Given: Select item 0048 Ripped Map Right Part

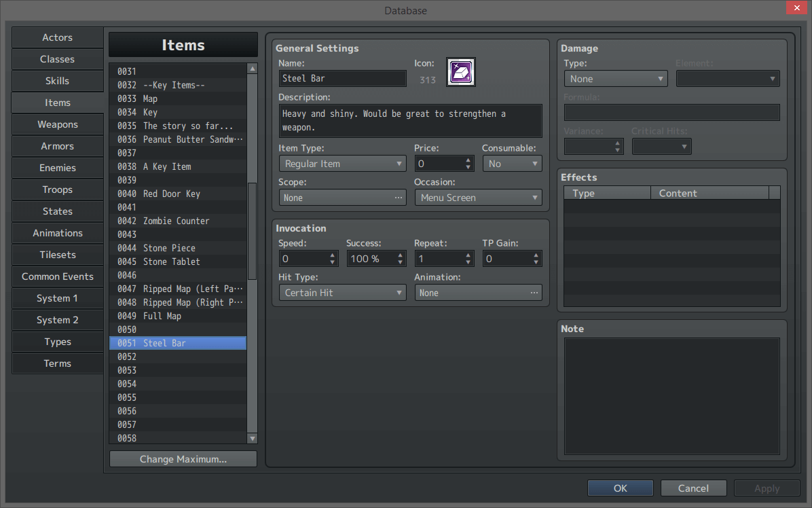Looking at the screenshot, I should 178,302.
